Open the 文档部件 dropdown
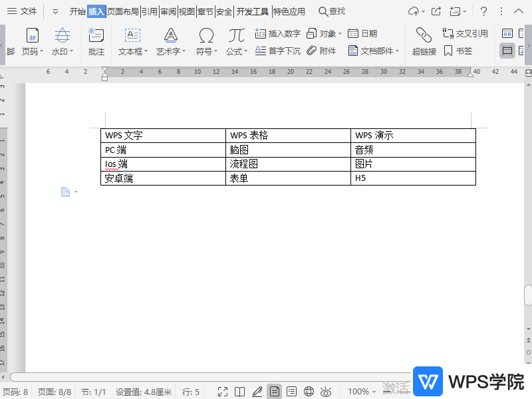The image size is (532, 399). 374,51
